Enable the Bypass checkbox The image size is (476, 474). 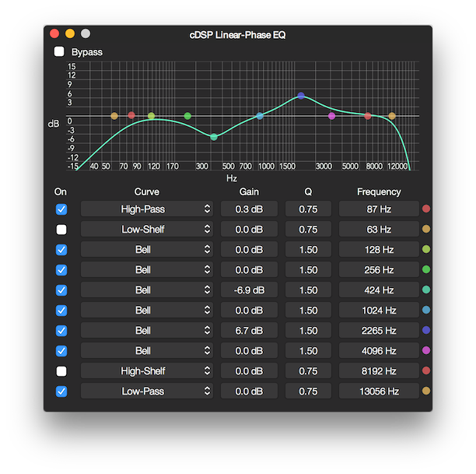59,51
